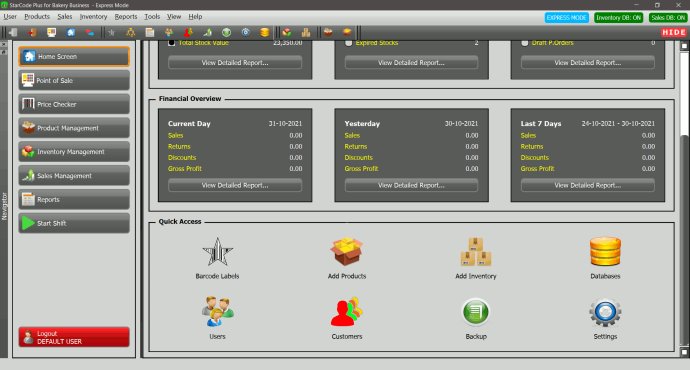The height and width of the screenshot is (370, 690).
Task: Click the green chart toolbar icon
Action: coord(207,33)
